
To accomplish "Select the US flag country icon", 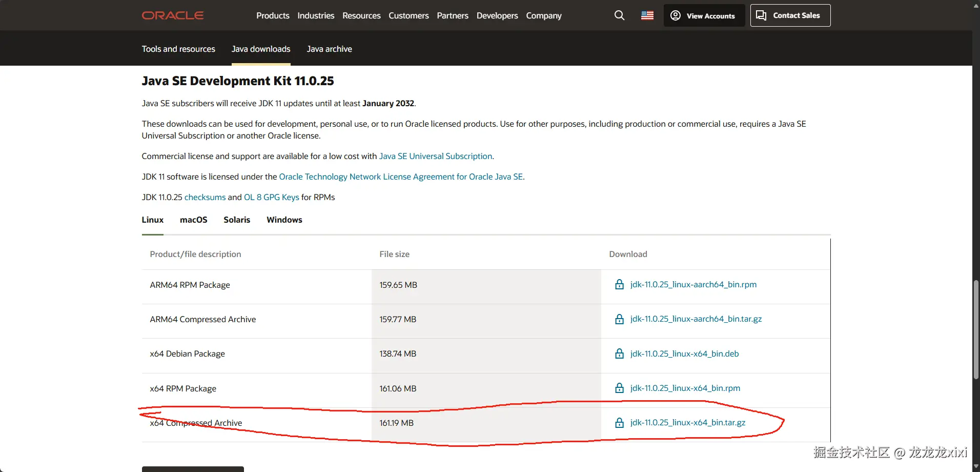I will (647, 15).
